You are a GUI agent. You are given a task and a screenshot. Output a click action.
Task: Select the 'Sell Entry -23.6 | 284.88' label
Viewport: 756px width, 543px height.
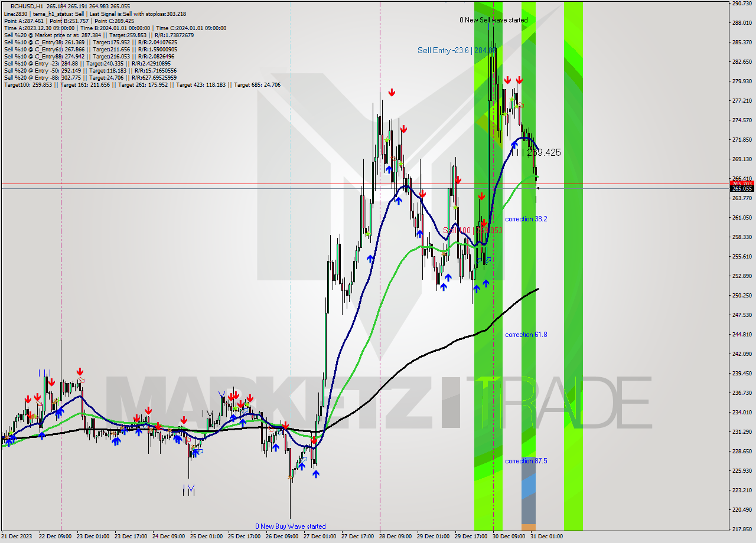pyautogui.click(x=456, y=50)
